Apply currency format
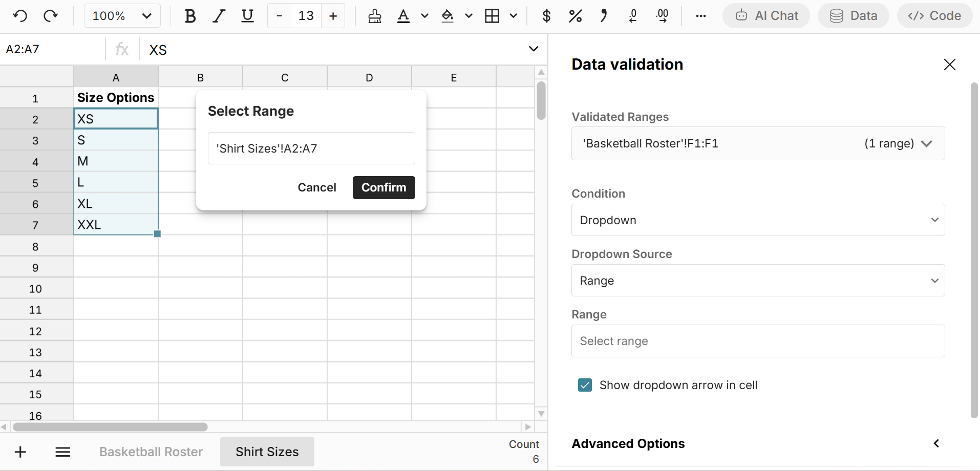 coord(546,16)
